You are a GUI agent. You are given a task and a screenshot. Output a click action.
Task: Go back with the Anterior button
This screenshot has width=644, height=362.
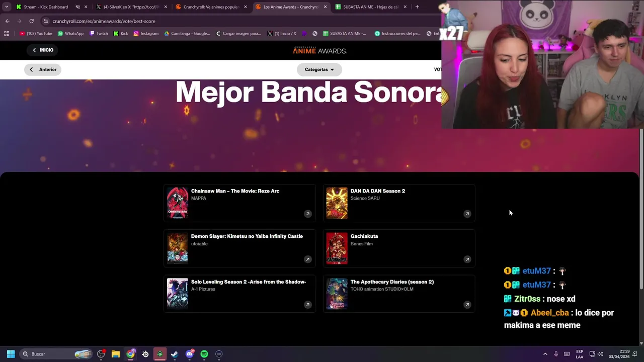pyautogui.click(x=43, y=69)
